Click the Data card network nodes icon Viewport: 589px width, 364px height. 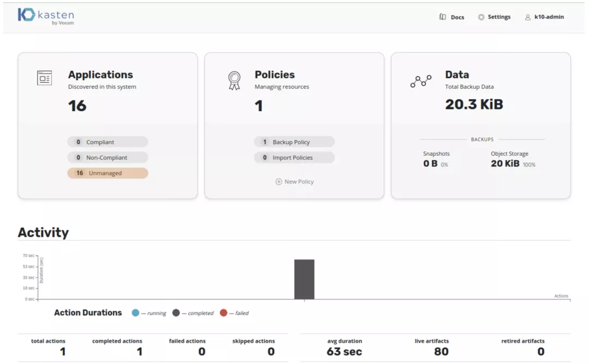click(420, 81)
